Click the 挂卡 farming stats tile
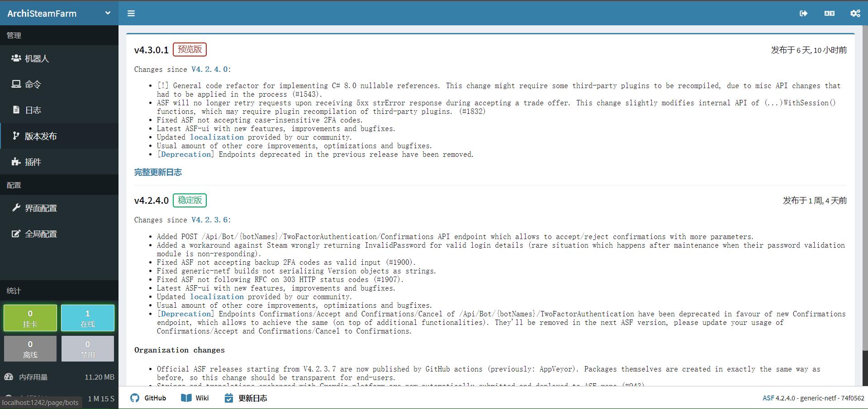 [x=30, y=318]
